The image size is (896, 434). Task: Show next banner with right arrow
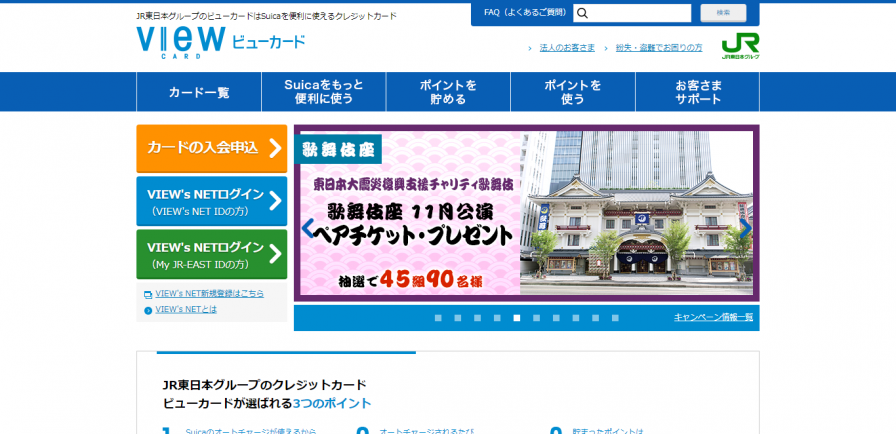[746, 228]
